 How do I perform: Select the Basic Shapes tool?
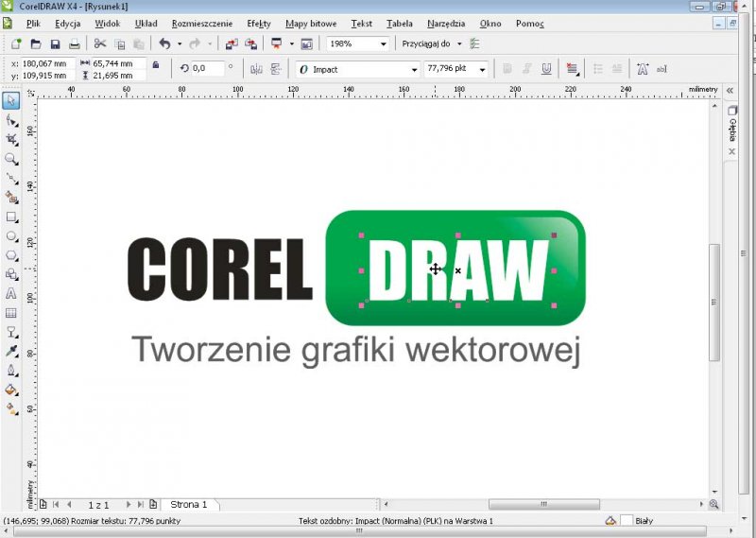pos(11,274)
